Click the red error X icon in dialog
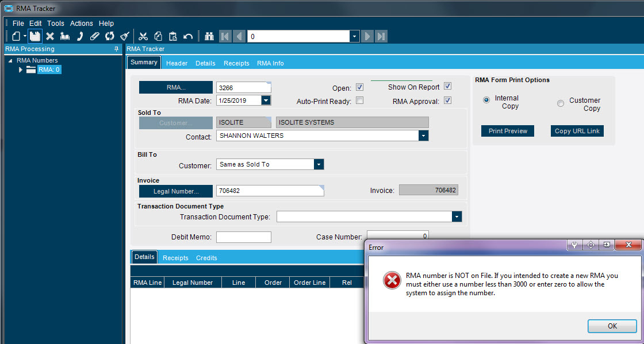The image size is (644, 344). (392, 280)
